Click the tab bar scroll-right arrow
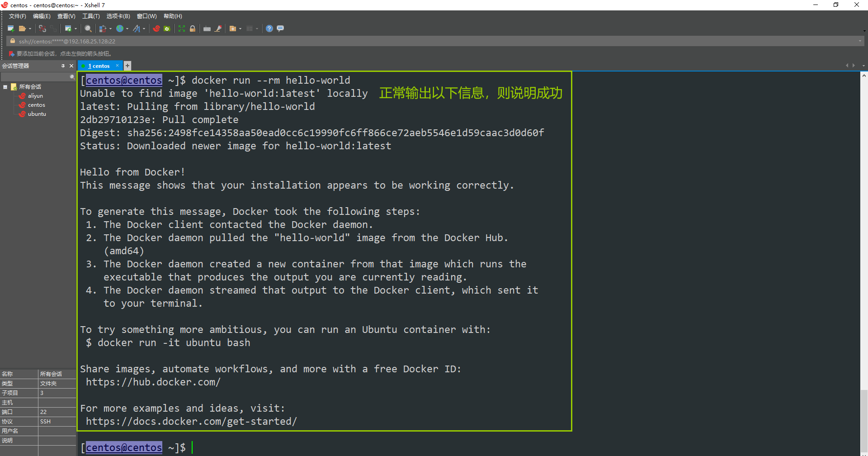 pos(854,66)
